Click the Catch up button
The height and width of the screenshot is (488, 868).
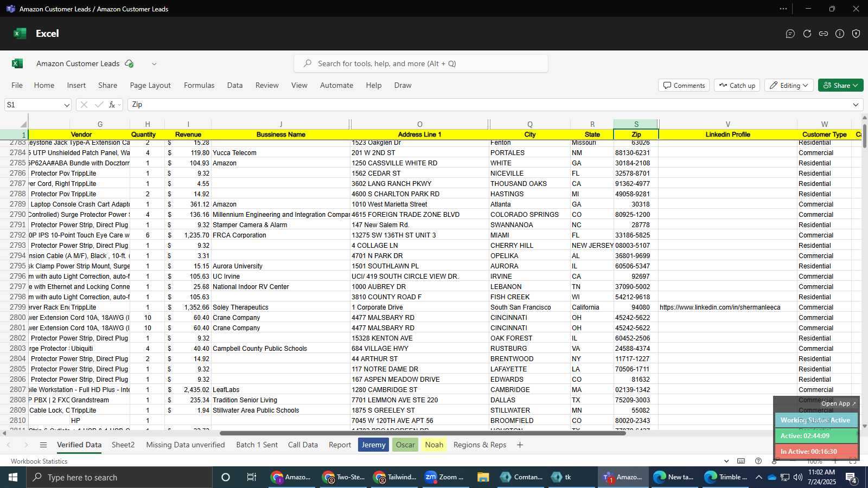[x=737, y=85]
